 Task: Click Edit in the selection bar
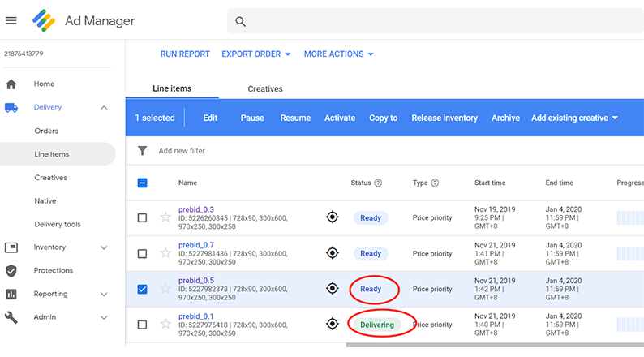pos(210,118)
